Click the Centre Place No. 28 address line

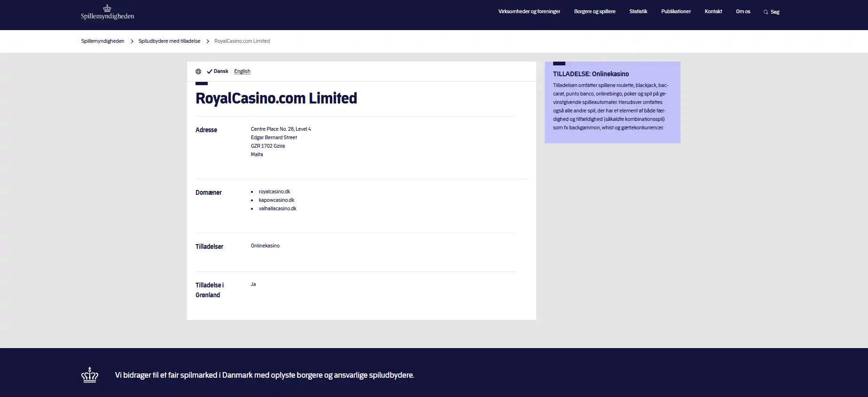281,129
